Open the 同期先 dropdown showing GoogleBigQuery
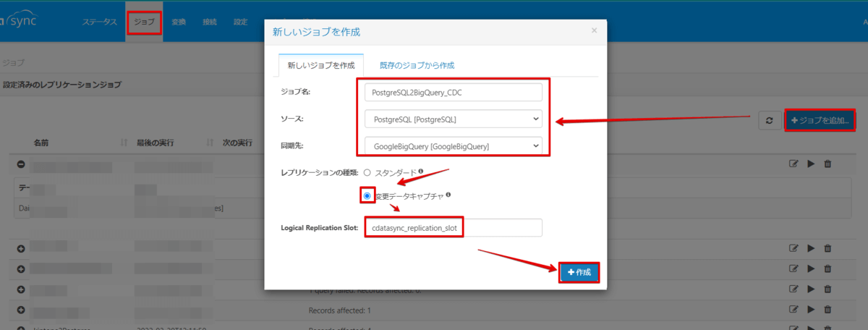This screenshot has height=330, width=868. 453,146
